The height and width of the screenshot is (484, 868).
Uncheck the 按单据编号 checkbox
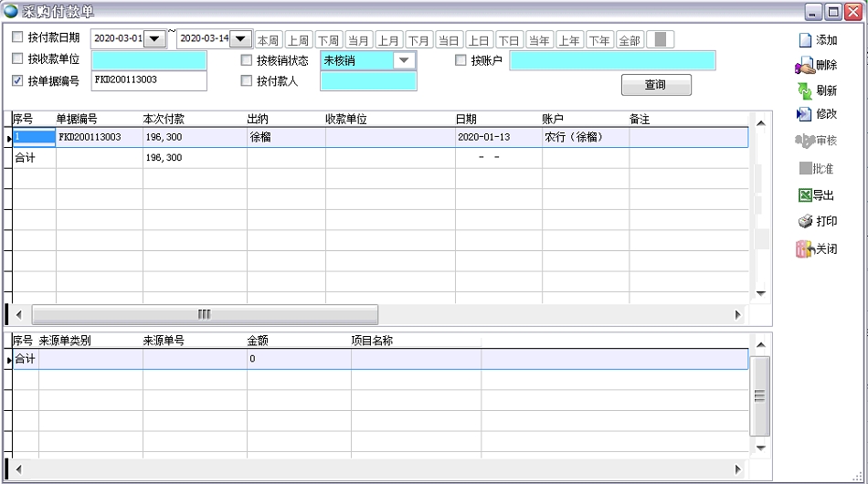pyautogui.click(x=18, y=81)
